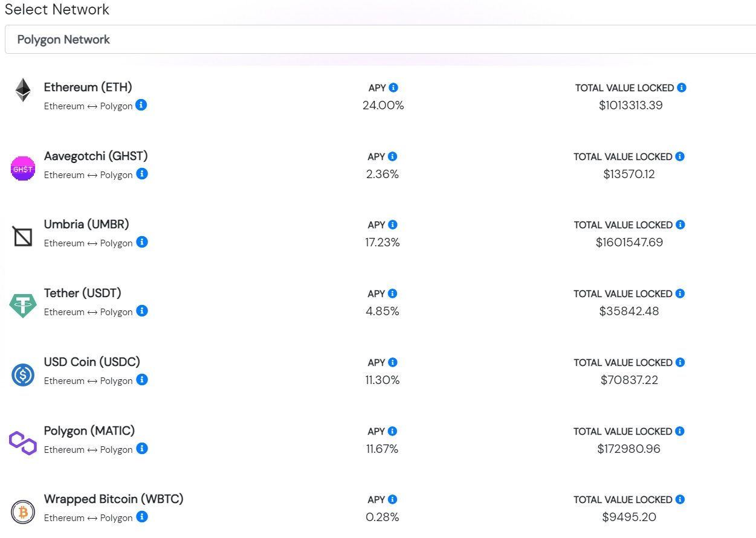Select the Polygon (MATIC) pool name
The image size is (756, 538).
89,431
